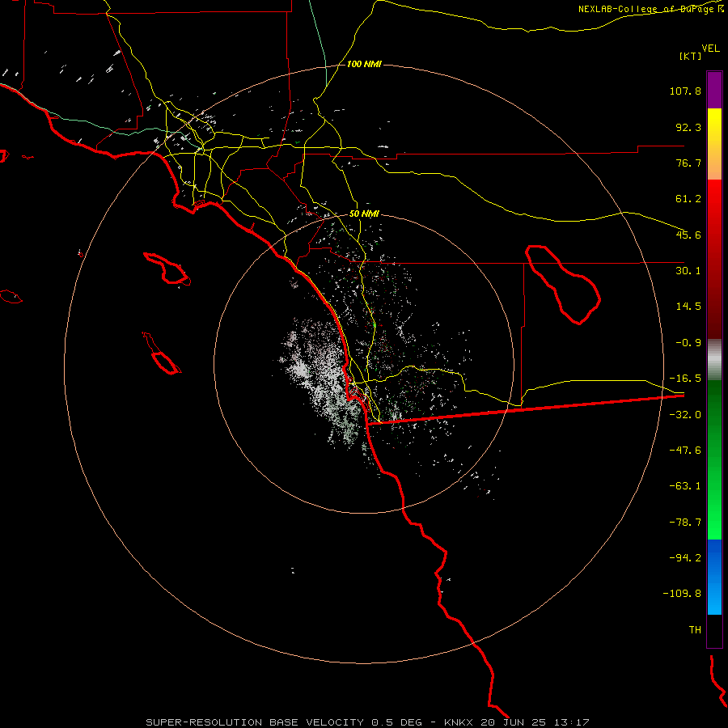Click the -94.2 scale value
Image resolution: width=728 pixels, height=728 pixels.
point(685,558)
